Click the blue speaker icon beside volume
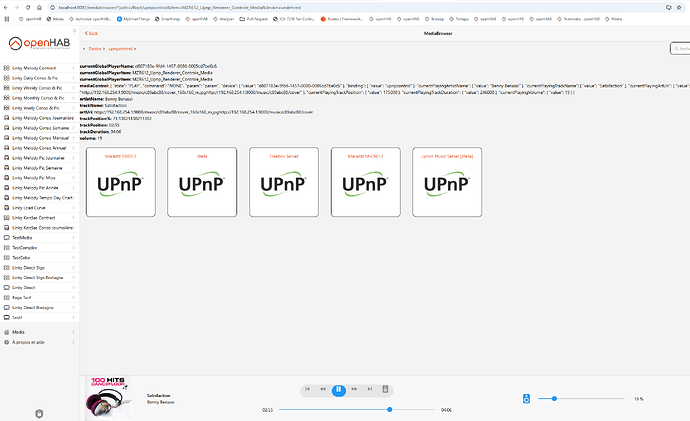 pos(526,399)
